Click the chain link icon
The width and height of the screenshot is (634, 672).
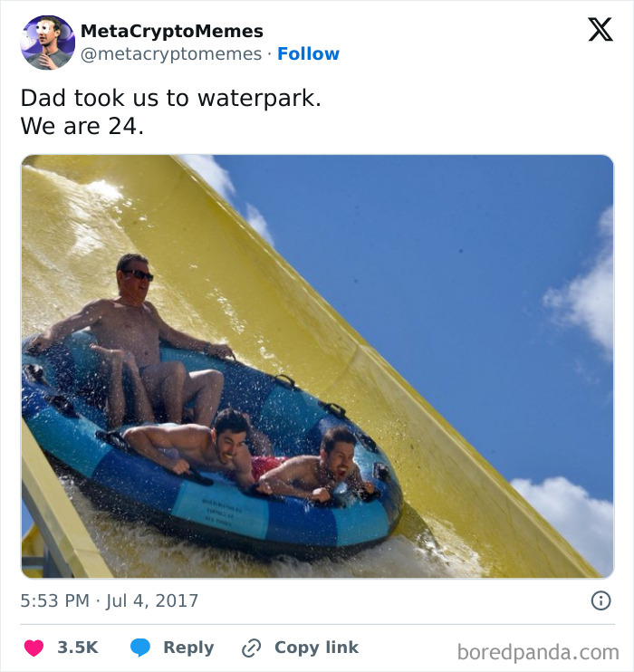click(251, 648)
